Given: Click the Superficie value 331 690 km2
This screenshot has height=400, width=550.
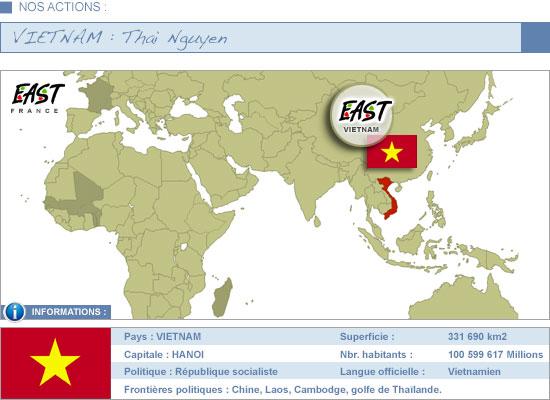Looking at the screenshot, I should pos(477,336).
